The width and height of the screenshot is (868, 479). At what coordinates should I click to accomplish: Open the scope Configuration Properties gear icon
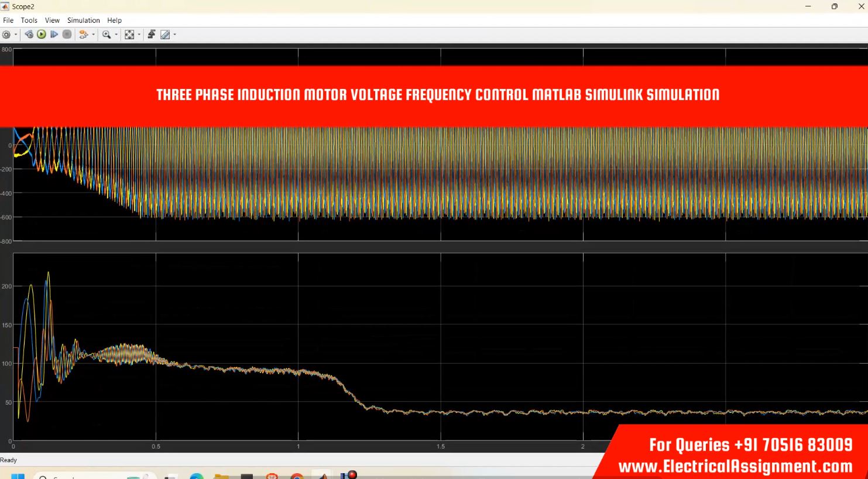6,35
